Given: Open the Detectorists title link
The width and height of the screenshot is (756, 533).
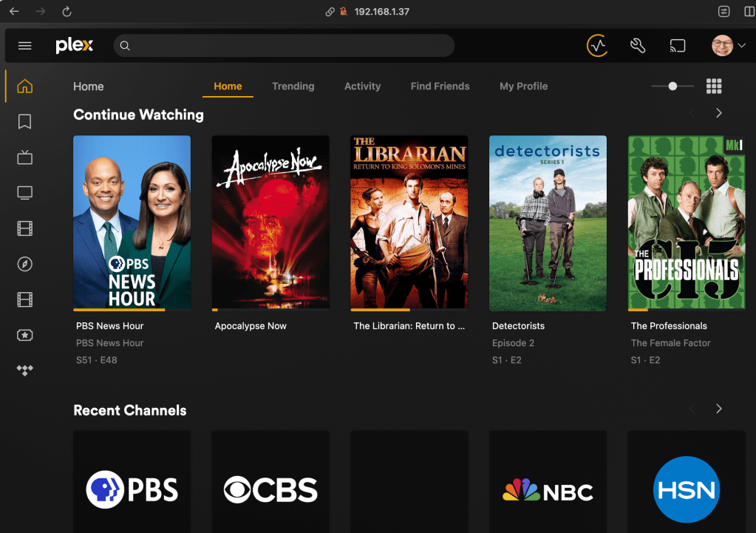Looking at the screenshot, I should (x=518, y=326).
